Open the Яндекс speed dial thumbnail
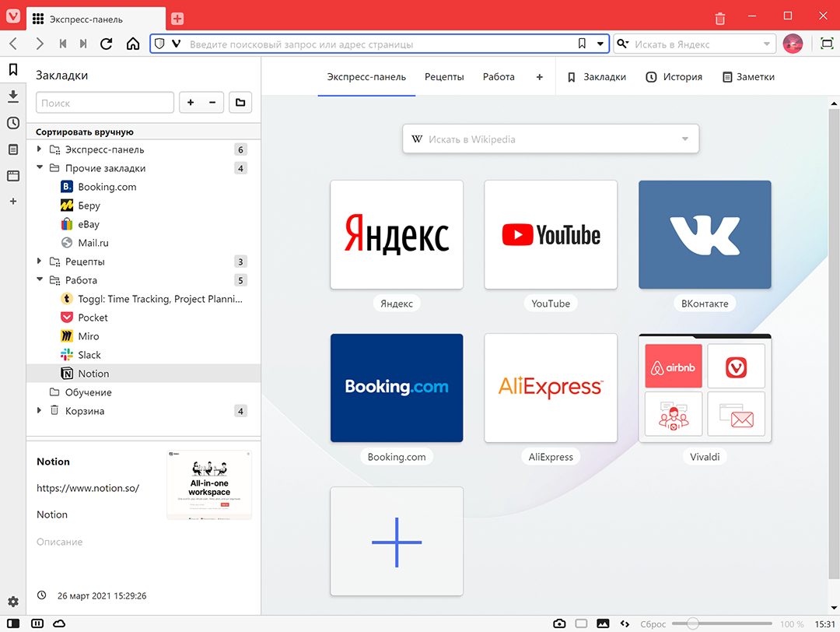Screen dimensions: 840x632 click(x=397, y=235)
